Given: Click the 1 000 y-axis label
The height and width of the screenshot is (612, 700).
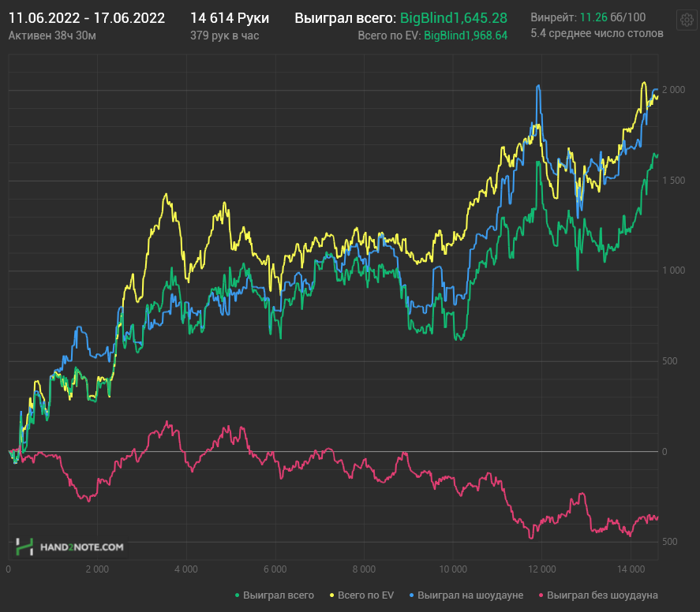Looking at the screenshot, I should pyautogui.click(x=673, y=271).
